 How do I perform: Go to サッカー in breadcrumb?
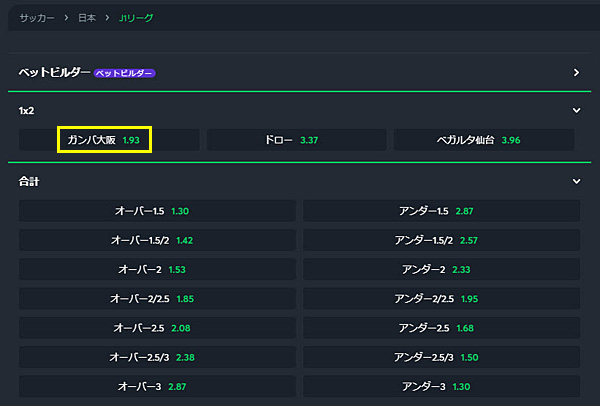tap(37, 19)
